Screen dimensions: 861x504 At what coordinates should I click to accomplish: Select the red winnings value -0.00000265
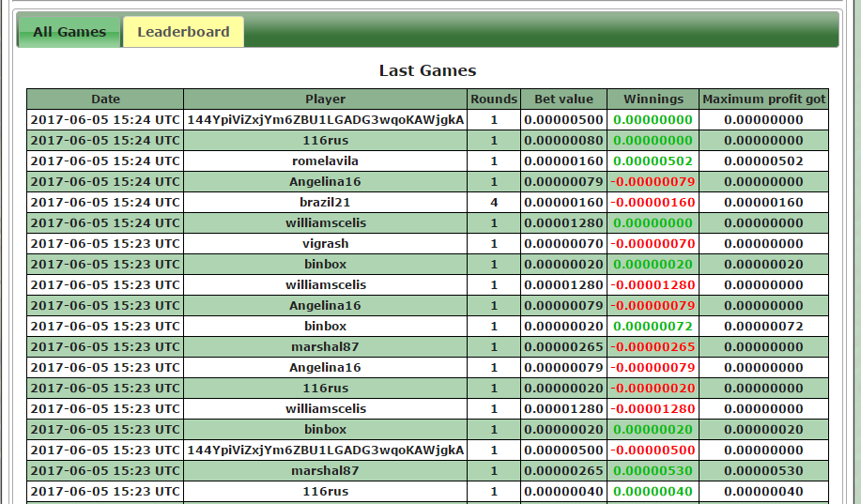click(653, 346)
